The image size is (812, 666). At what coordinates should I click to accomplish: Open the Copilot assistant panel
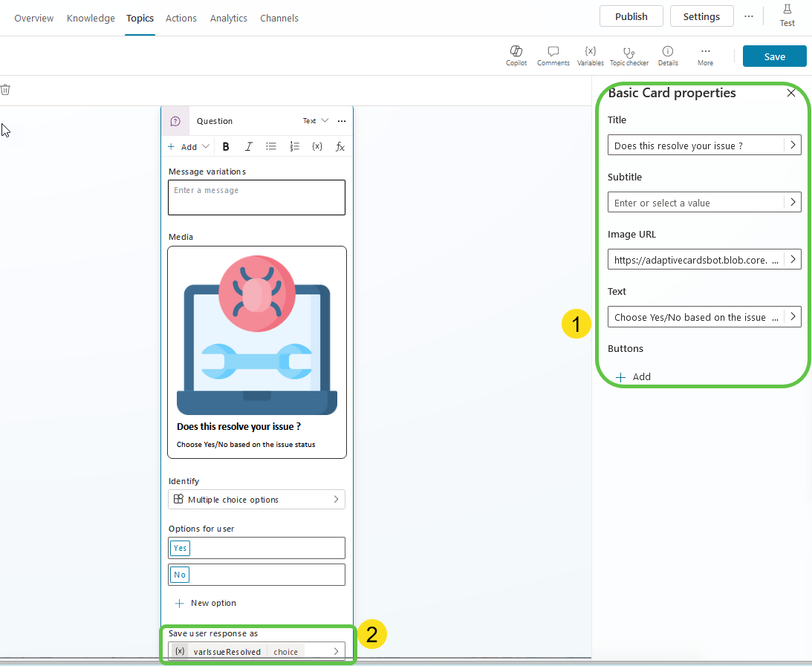tap(516, 56)
